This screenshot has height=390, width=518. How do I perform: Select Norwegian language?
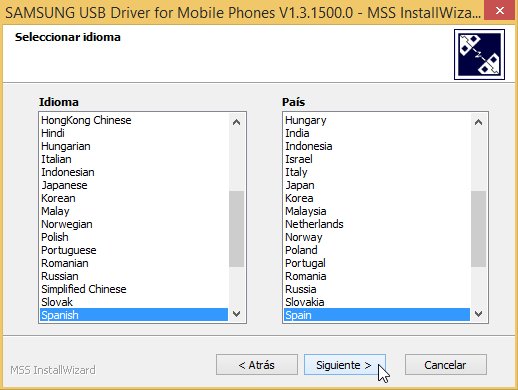coord(134,224)
